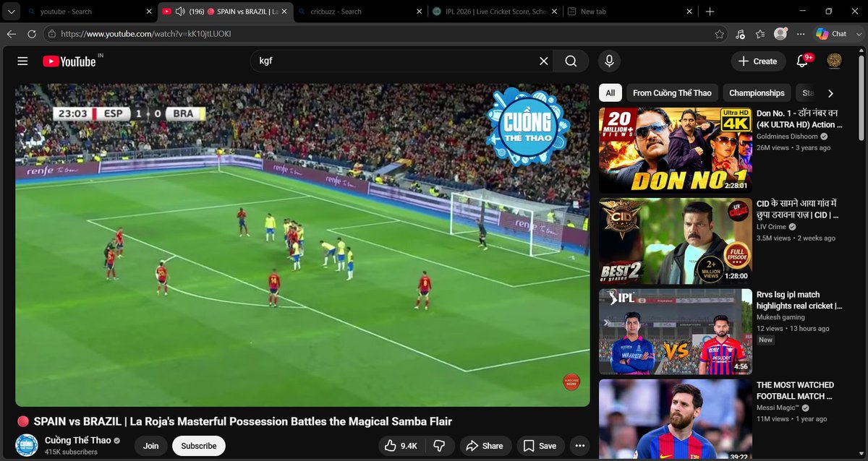The image size is (868, 461).
Task: Switch to the New tab tab
Action: coord(629,12)
